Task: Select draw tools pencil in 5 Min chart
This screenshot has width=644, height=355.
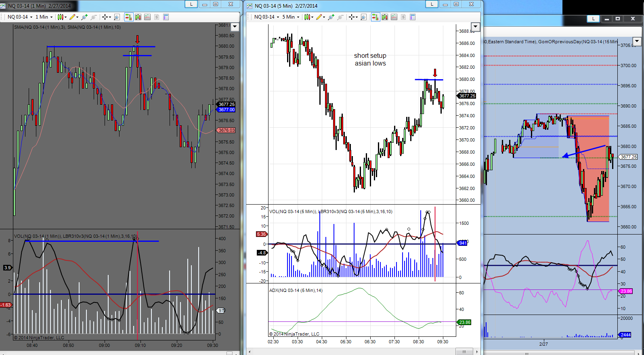Action: [319, 17]
